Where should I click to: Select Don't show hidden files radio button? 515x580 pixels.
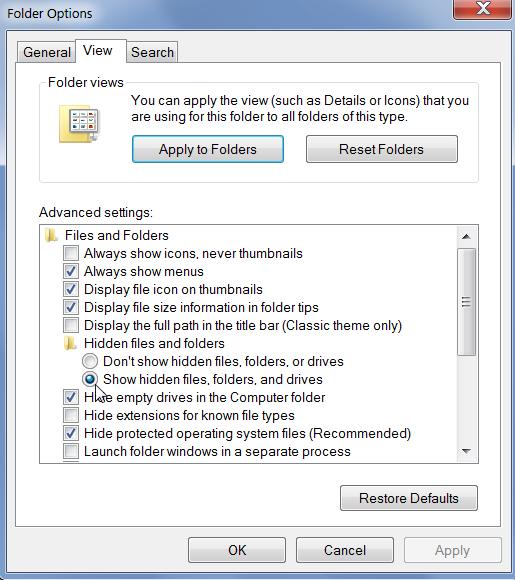(x=90, y=361)
